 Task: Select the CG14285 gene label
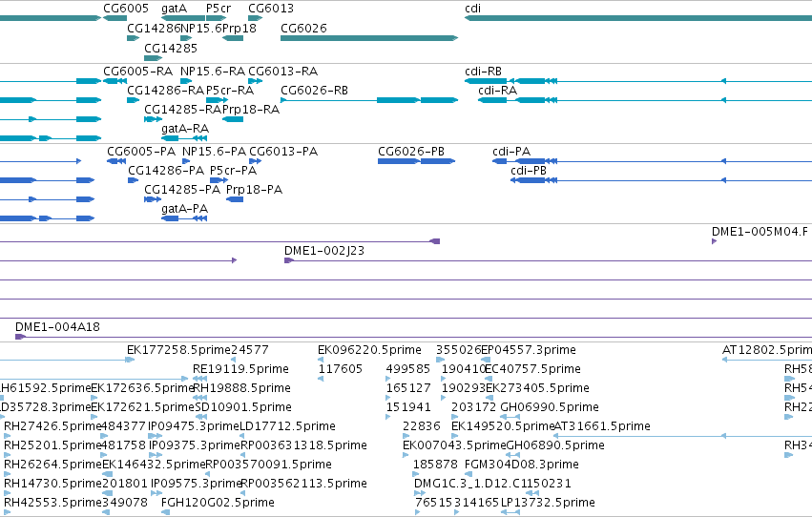[x=171, y=48]
